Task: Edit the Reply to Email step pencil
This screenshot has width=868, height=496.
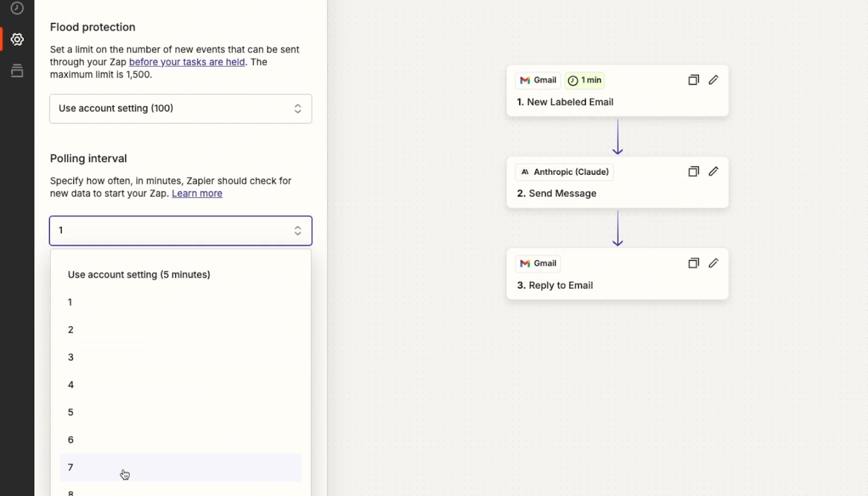Action: pyautogui.click(x=713, y=263)
